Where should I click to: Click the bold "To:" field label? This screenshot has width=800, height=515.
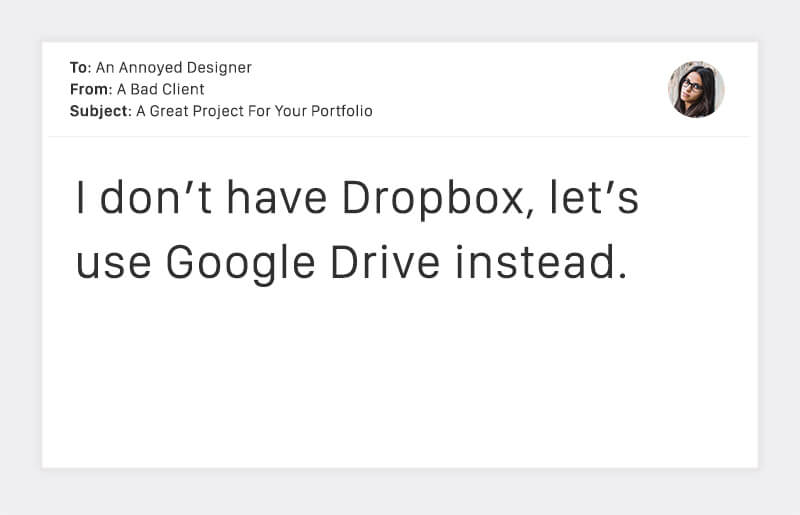[80, 68]
